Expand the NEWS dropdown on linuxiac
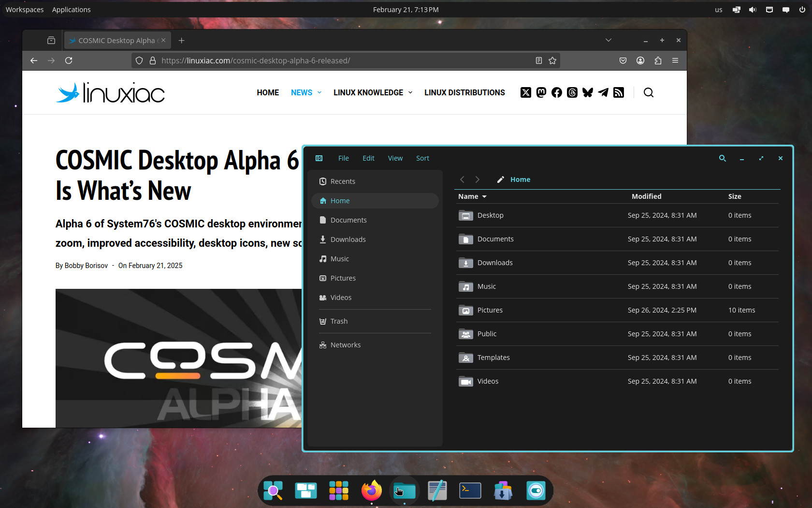812x508 pixels. (319, 92)
